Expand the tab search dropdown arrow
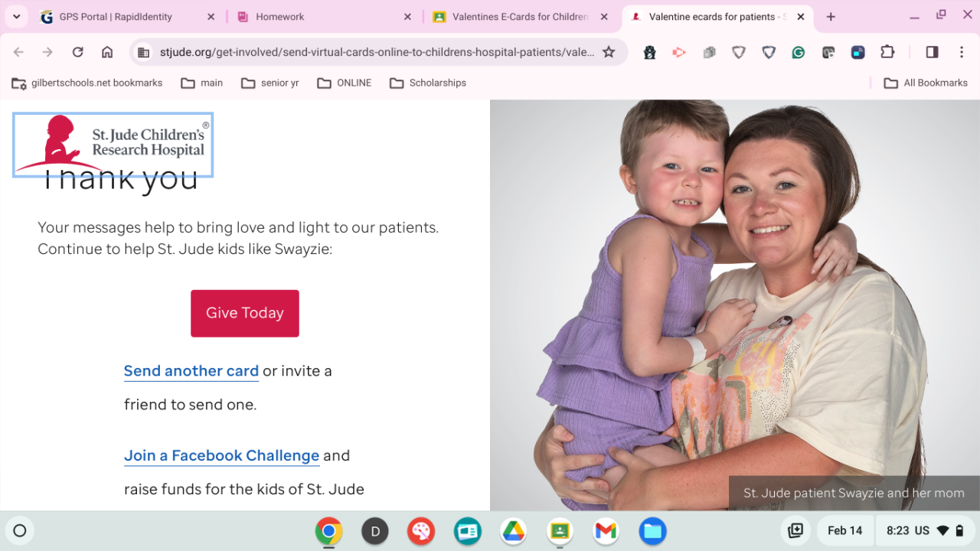Screen dimensions: 980x551 click(16, 16)
